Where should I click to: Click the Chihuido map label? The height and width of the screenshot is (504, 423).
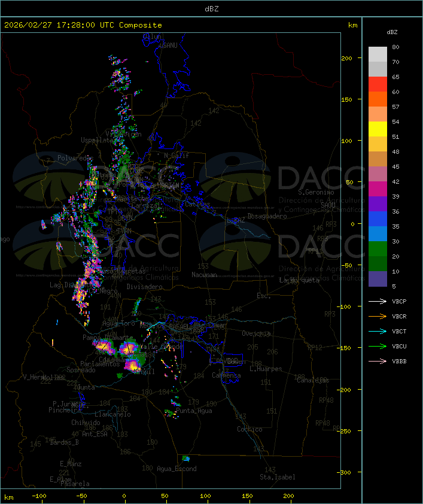(86, 423)
